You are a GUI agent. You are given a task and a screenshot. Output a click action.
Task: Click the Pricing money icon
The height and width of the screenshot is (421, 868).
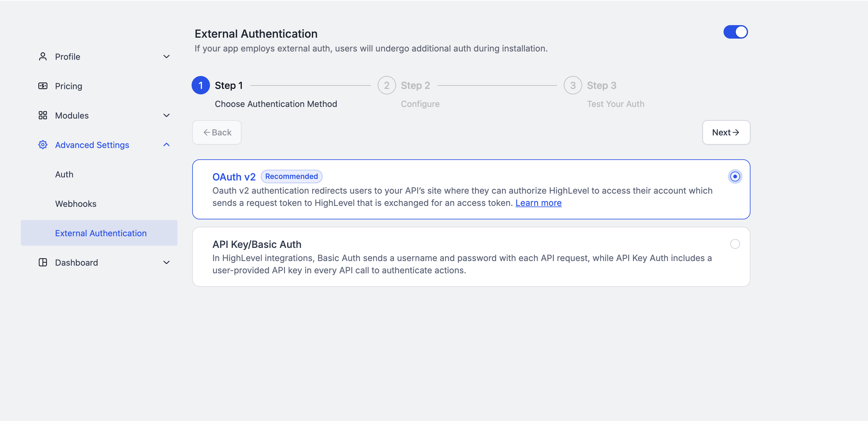pos(43,86)
